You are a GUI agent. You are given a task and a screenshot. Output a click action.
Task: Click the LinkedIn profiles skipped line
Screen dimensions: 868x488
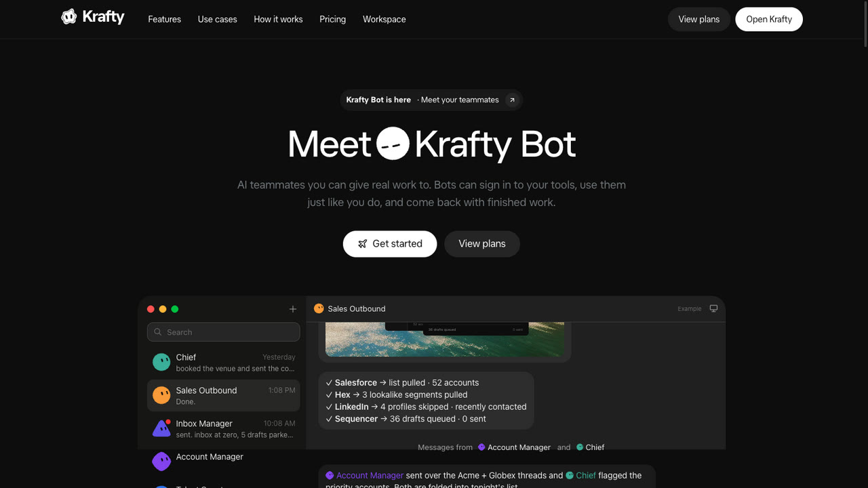426,407
